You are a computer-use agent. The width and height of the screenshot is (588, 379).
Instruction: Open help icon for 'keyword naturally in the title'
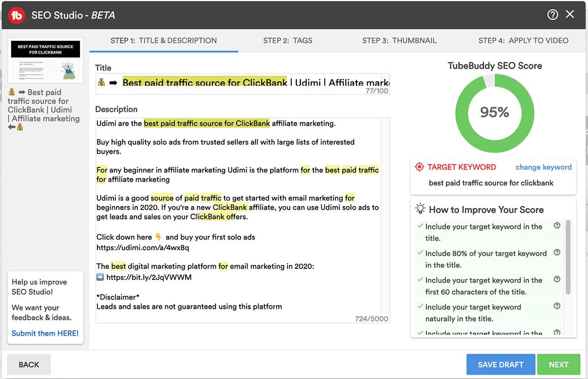click(x=557, y=306)
